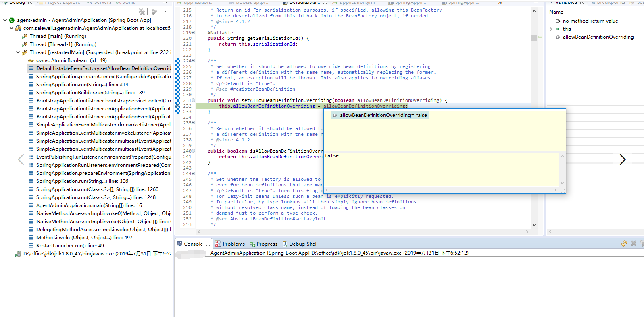Select allowBeanDefinitionOverriding= false in hover popup

(380, 115)
